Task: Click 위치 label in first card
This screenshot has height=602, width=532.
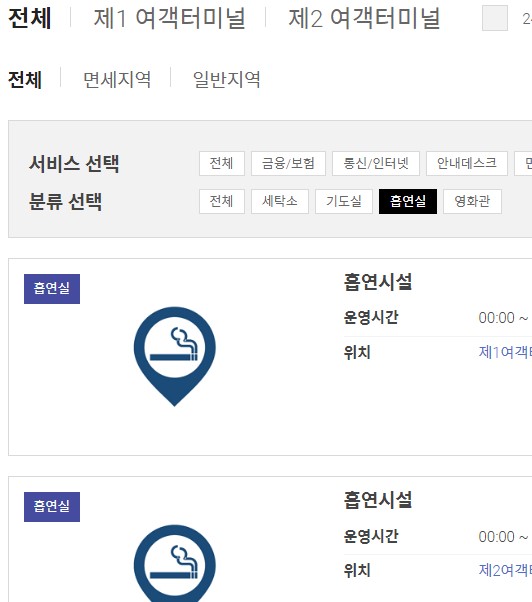Action: [357, 352]
